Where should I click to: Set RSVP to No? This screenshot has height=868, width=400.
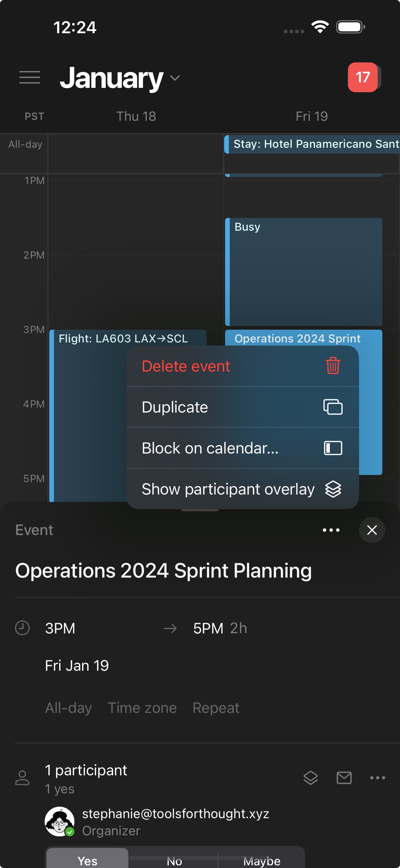coord(174,861)
